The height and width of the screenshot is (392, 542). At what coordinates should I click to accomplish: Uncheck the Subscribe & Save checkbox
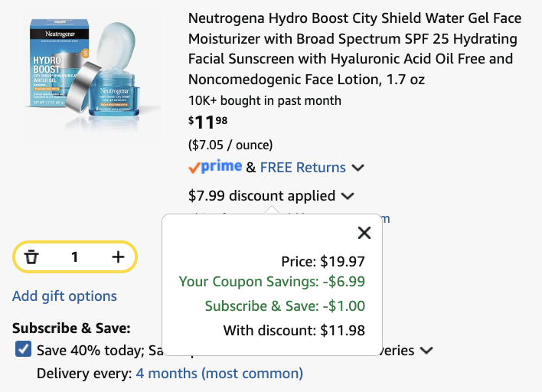(x=23, y=349)
